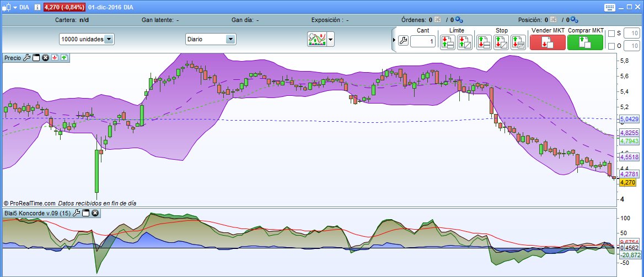Open the dropdown arrow next to DIA
The width and height of the screenshot is (644, 277).
[15, 7]
